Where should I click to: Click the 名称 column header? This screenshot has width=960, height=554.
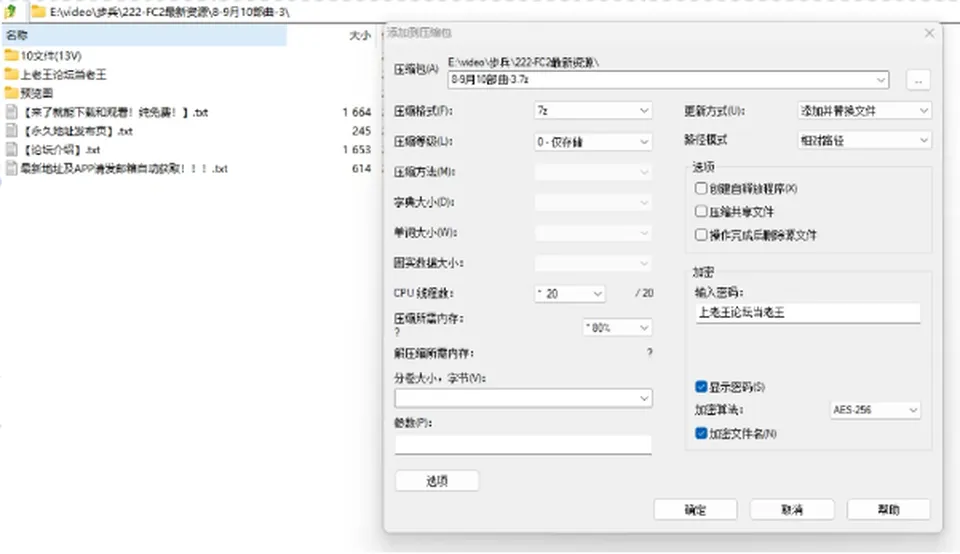click(144, 36)
